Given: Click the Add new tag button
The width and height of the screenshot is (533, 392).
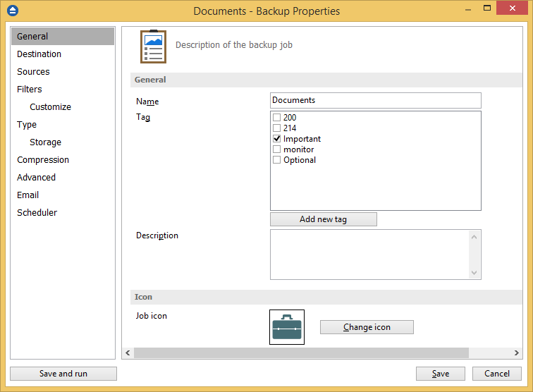Looking at the screenshot, I should [x=324, y=219].
